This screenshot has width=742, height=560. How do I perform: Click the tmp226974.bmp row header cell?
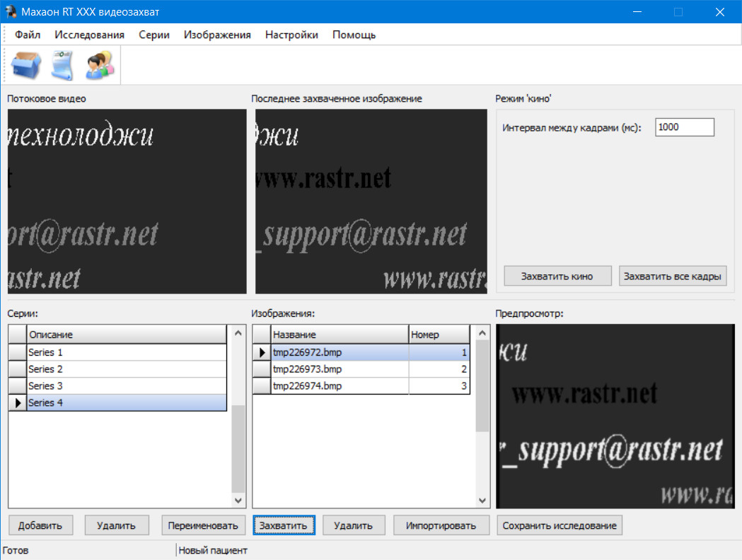tap(262, 386)
